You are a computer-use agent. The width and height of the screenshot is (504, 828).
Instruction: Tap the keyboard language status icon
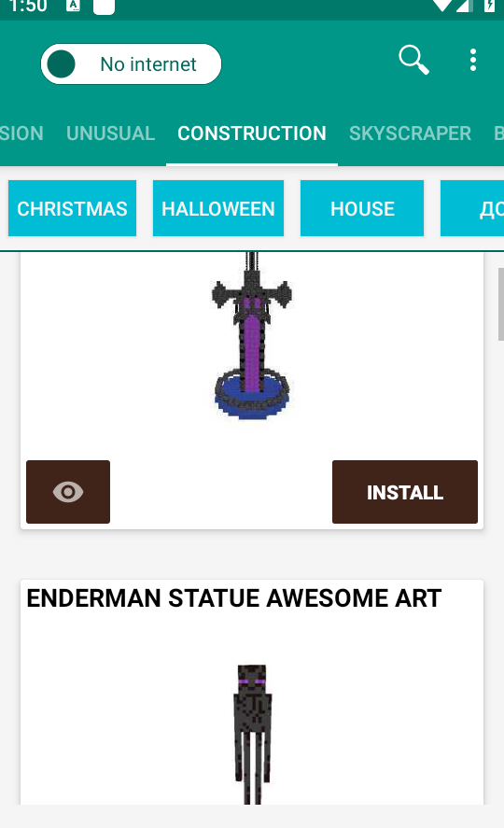point(73,6)
